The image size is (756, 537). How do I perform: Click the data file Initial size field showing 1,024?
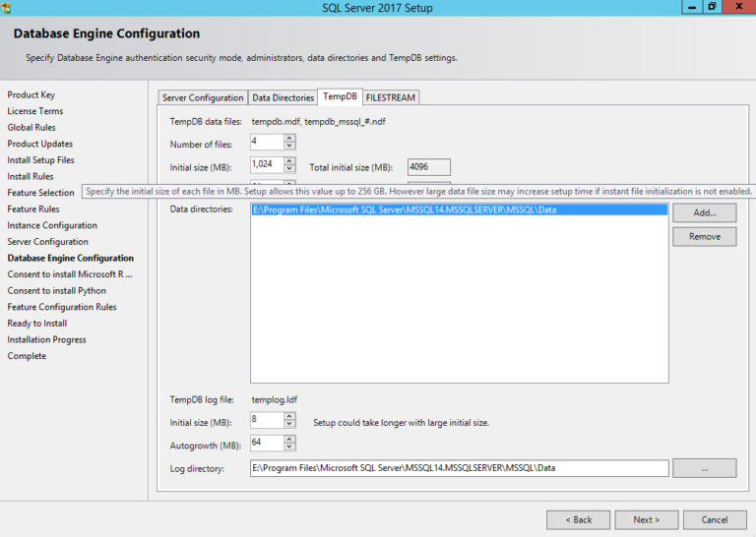(x=267, y=164)
